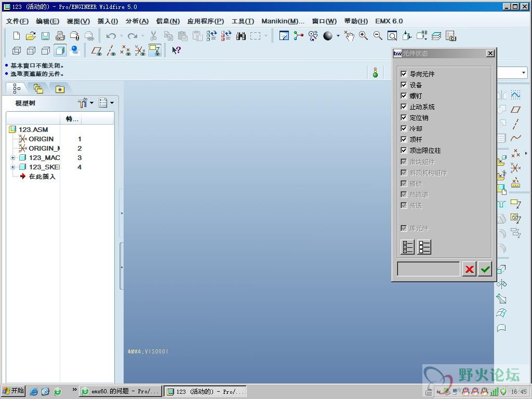Select the 123 (活动的) taskbar button
The image size is (532, 399).
pos(206,391)
